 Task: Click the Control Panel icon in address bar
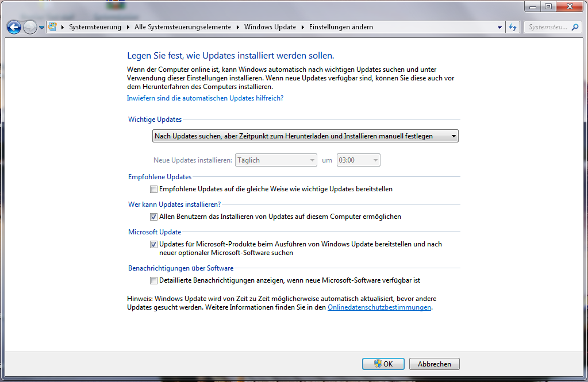click(52, 26)
